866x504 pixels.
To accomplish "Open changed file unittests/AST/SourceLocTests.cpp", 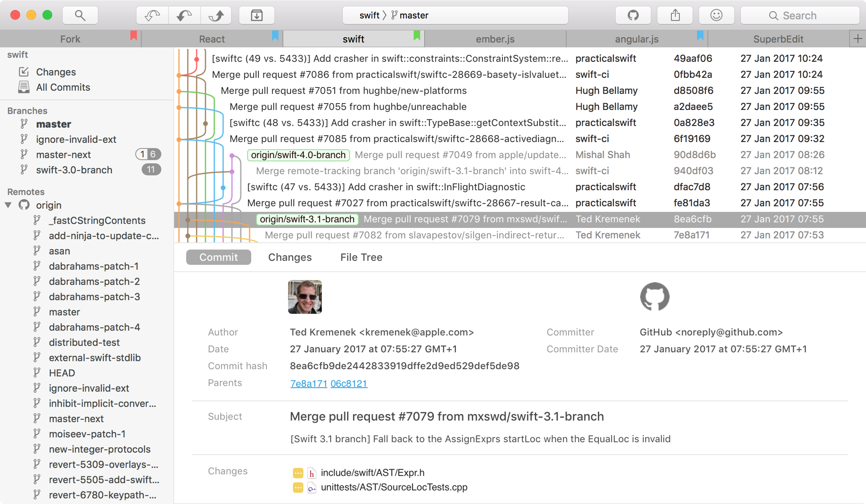I will 394,487.
